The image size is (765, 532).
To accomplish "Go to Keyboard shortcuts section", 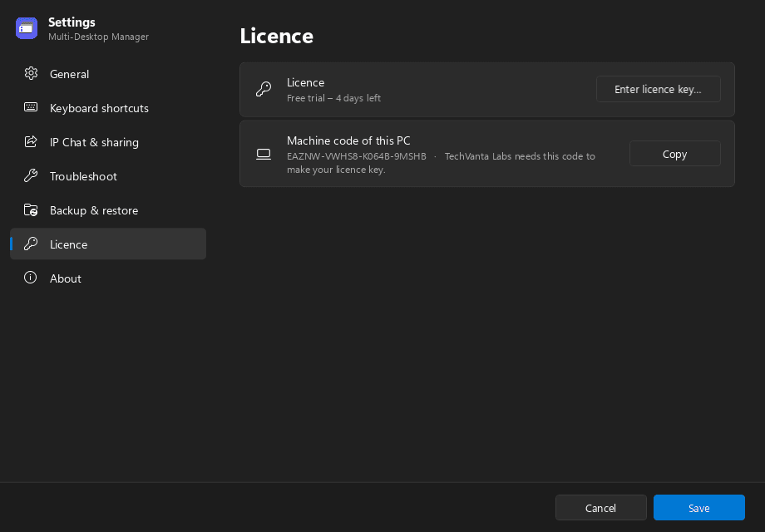I will 108,108.
